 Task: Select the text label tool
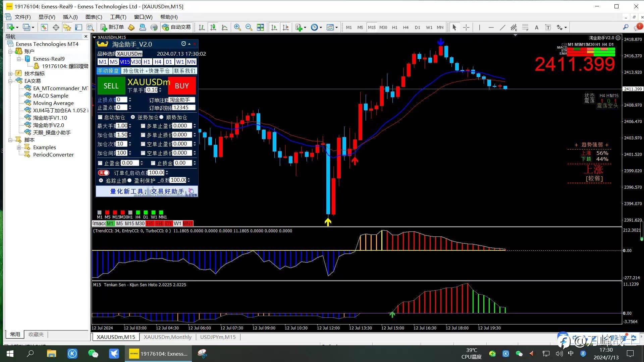pos(548,27)
